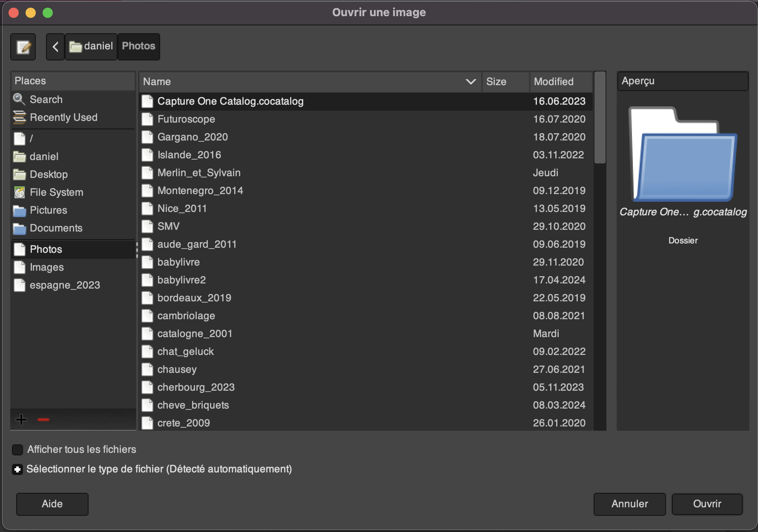This screenshot has width=758, height=532.
Task: Toggle sort order with Name column arrow
Action: (471, 82)
